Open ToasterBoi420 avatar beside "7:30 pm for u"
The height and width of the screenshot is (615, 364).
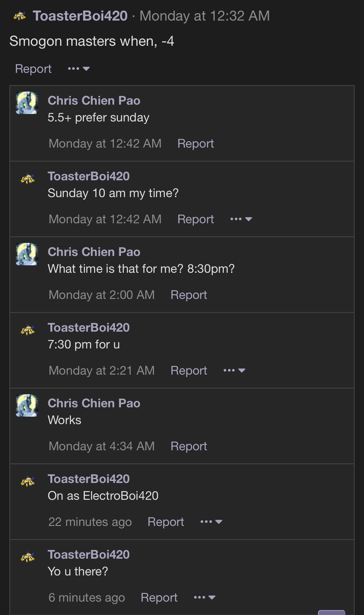(27, 330)
